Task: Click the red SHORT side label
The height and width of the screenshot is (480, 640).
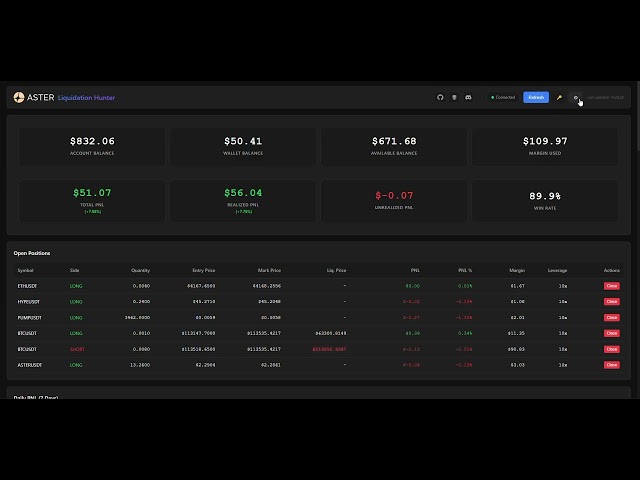Action: point(77,349)
